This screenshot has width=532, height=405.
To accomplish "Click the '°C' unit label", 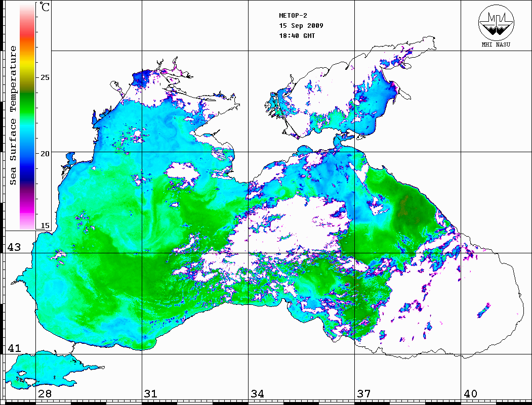I will 45,7.
